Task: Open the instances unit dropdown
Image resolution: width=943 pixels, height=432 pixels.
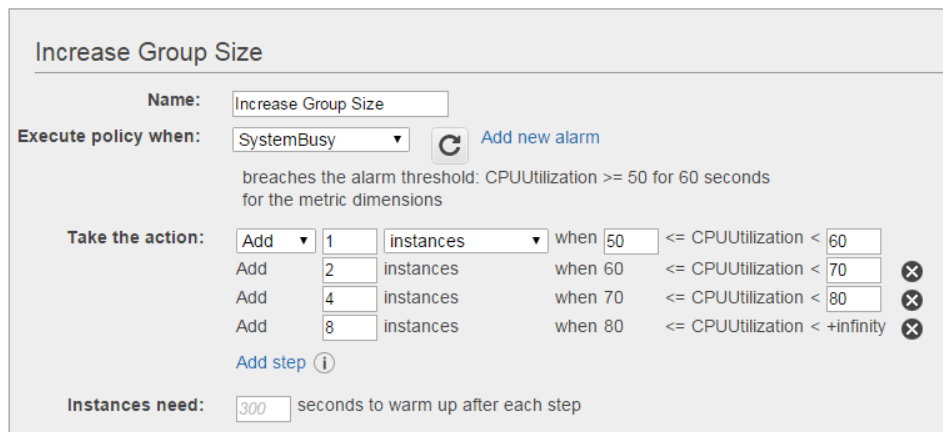Action: (x=466, y=241)
